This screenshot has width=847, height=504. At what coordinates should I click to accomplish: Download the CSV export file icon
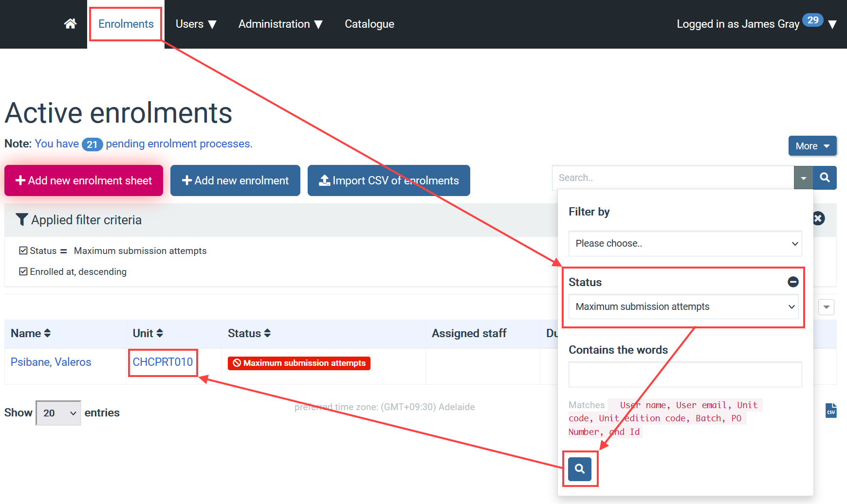(x=831, y=411)
